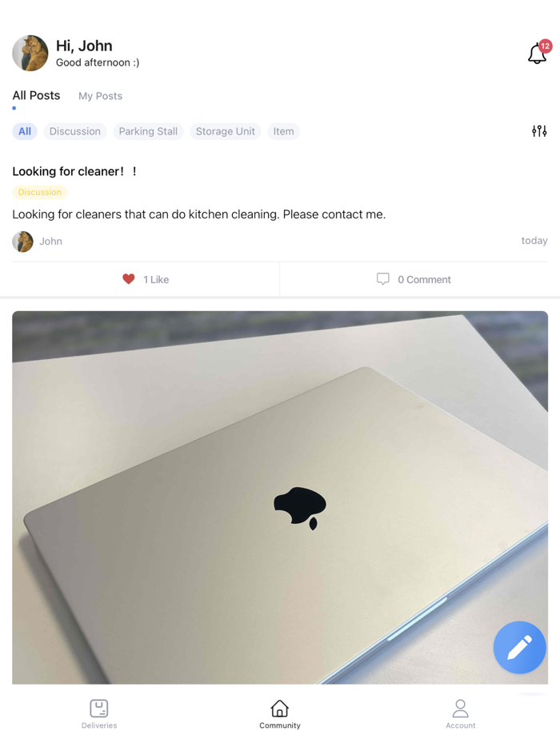This screenshot has height=747, width=560.
Task: Filter posts by Discussion chip
Action: [75, 131]
